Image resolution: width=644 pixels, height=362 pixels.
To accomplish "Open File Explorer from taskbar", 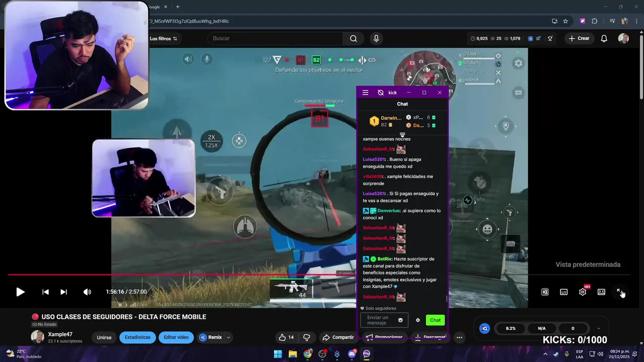I will [293, 354].
